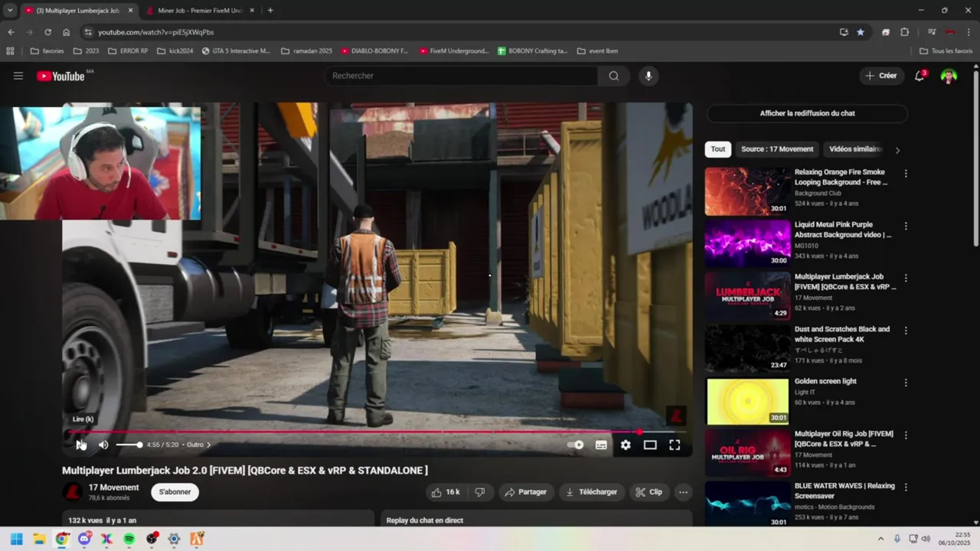Screen dimensions: 980x551
Task: Open options for Liquid Metal Pink video
Action: (x=906, y=227)
